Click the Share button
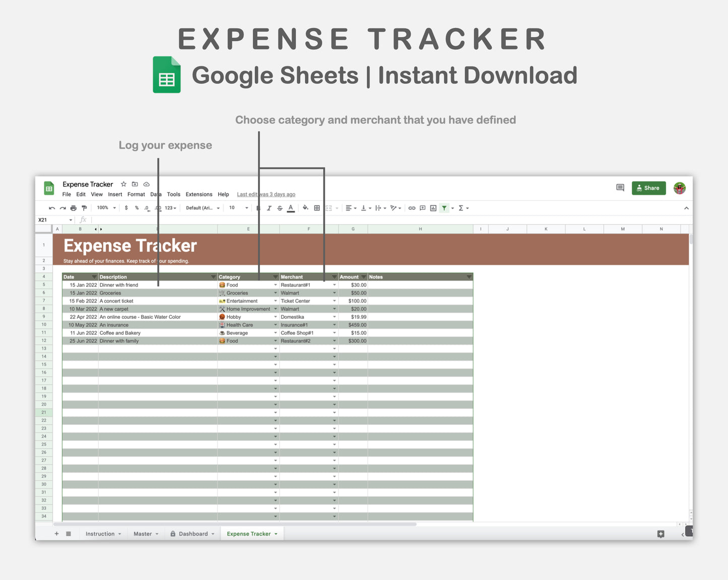Image resolution: width=728 pixels, height=580 pixels. (648, 188)
